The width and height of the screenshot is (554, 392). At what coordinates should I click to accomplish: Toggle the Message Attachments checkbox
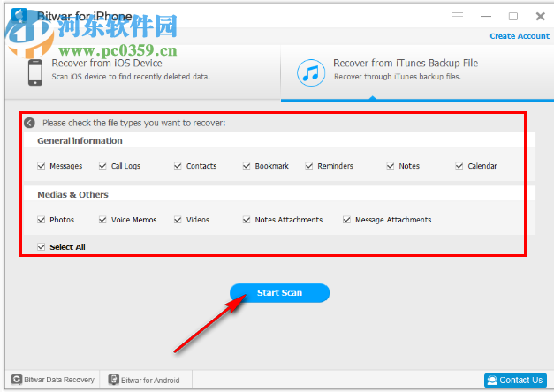[x=347, y=220]
